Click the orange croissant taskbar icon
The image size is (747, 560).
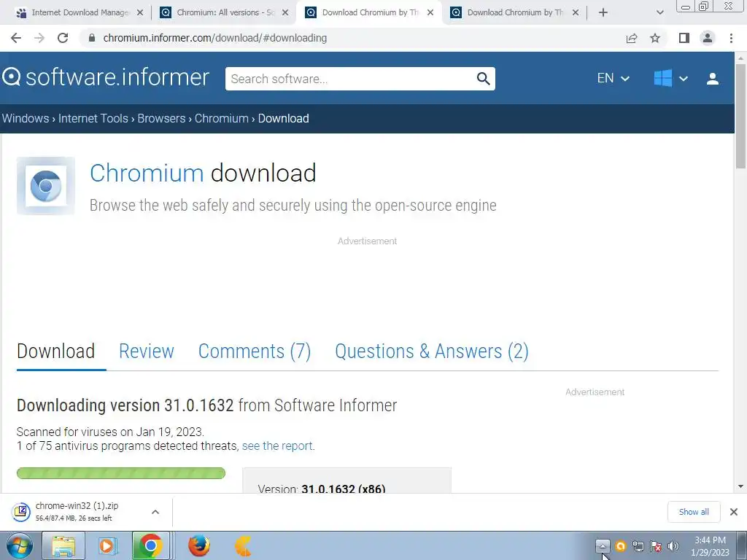click(x=243, y=545)
